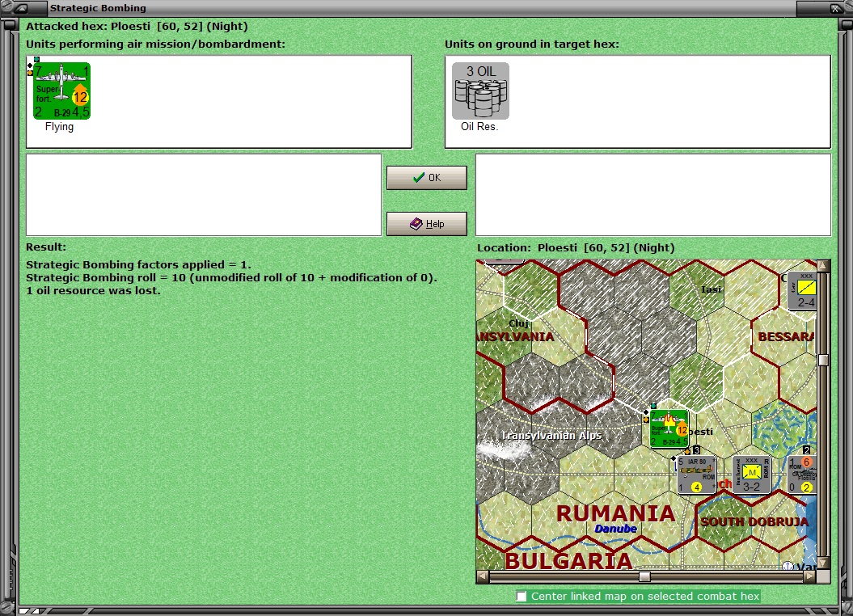Click 'Strategic Bombing factors applied = 1.' text
Viewport: 853px width, 616px height.
pos(138,265)
